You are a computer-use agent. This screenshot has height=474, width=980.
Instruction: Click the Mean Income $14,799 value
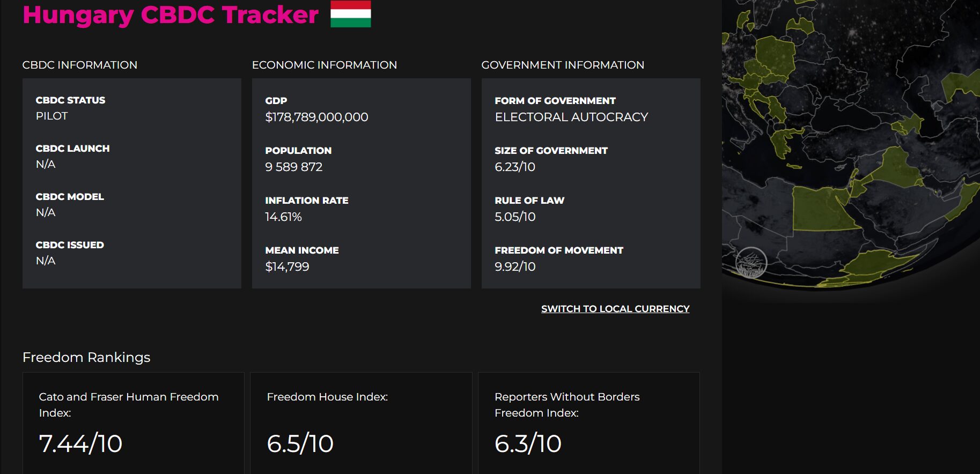(287, 266)
